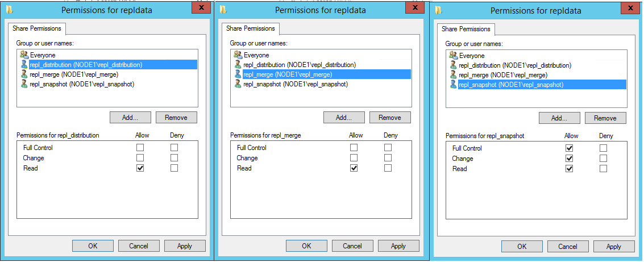Viewport: 644px width, 262px height.
Task: Click Apply in the repl_merge permissions dialog
Action: click(x=398, y=246)
